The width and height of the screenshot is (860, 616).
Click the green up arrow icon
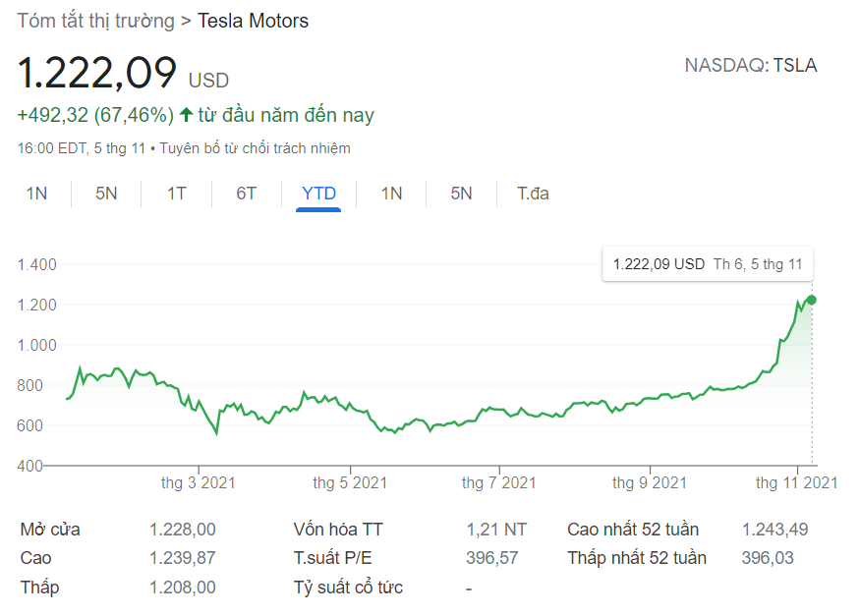pyautogui.click(x=186, y=115)
